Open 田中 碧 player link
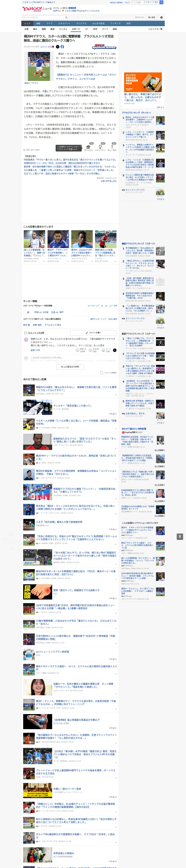Image resolution: width=186 pixels, height=868 pixels. (27, 325)
